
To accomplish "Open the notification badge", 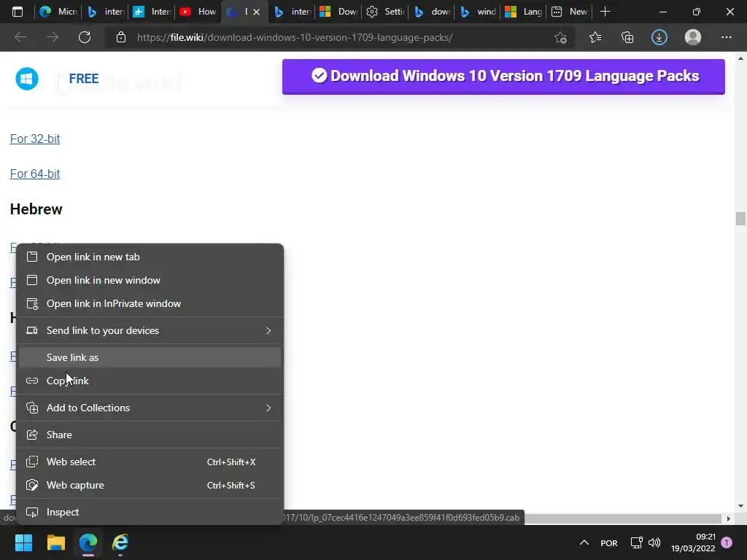I will 727,542.
